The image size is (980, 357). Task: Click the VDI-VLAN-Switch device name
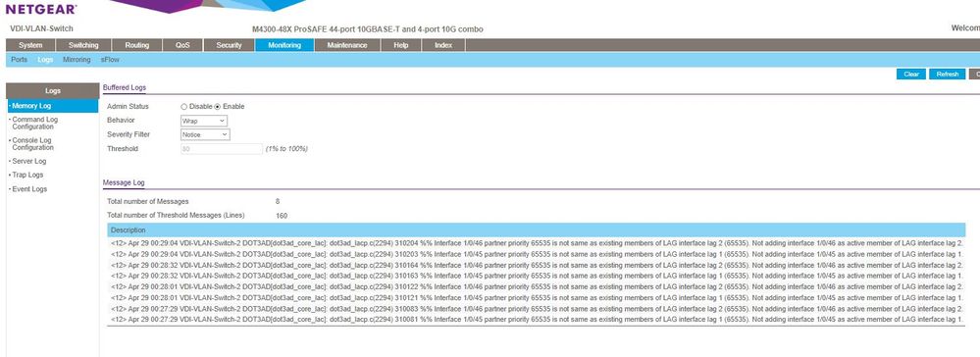(x=41, y=28)
